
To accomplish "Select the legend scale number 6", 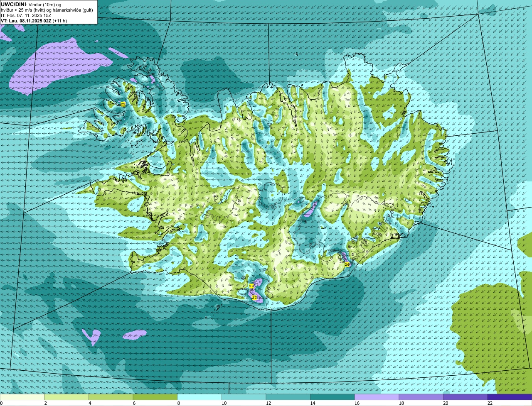I will click(x=134, y=403).
